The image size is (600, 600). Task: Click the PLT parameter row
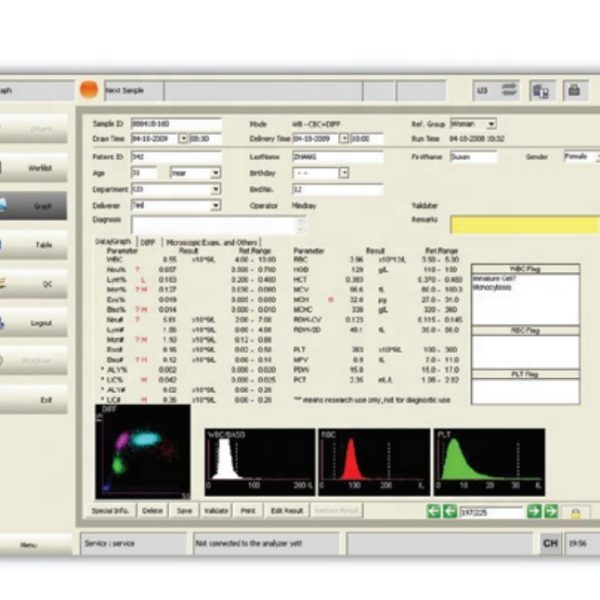[x=376, y=350]
